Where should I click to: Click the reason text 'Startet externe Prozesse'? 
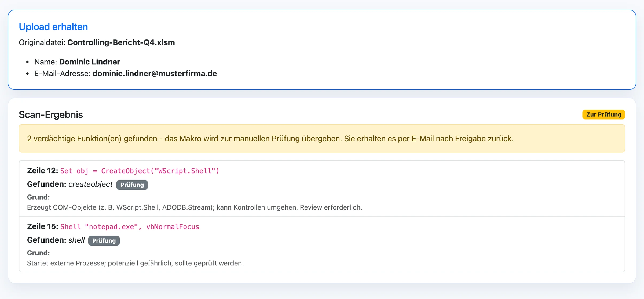tap(135, 263)
